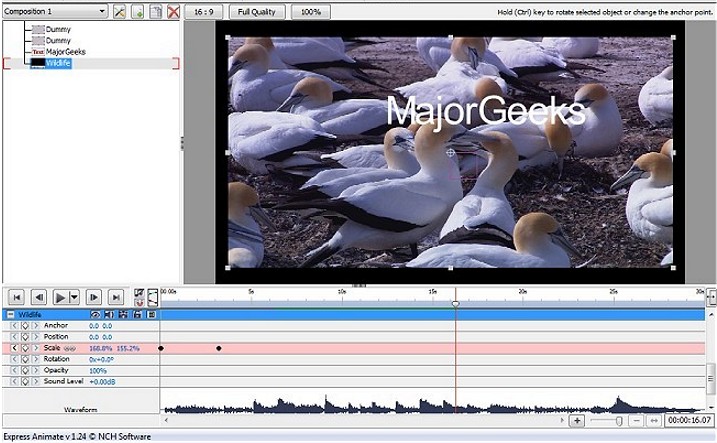
Task: Toggle the timeline snapping magnet icon
Action: coord(139,303)
